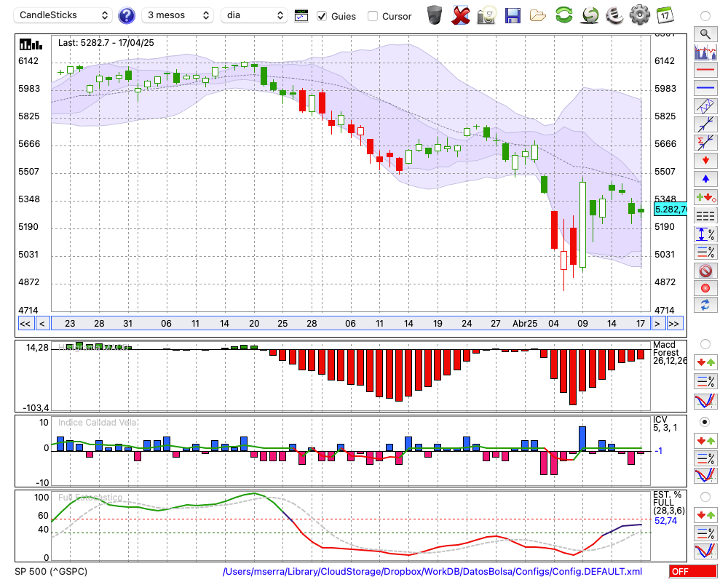Viewport: 728px width, 582px height.
Task: Select the blue horizontal line tool
Action: tap(705, 88)
